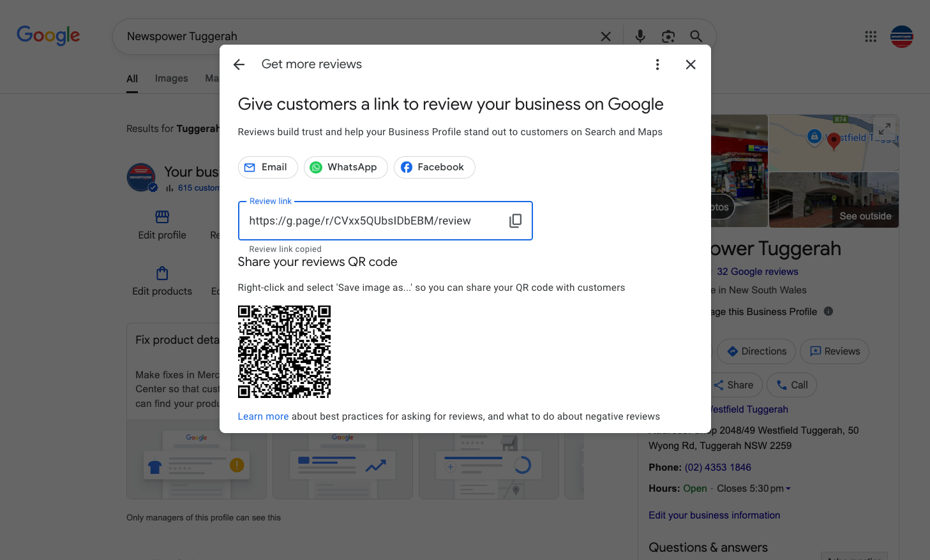Open the Reviews button in the panel
930x560 pixels.
(x=834, y=351)
